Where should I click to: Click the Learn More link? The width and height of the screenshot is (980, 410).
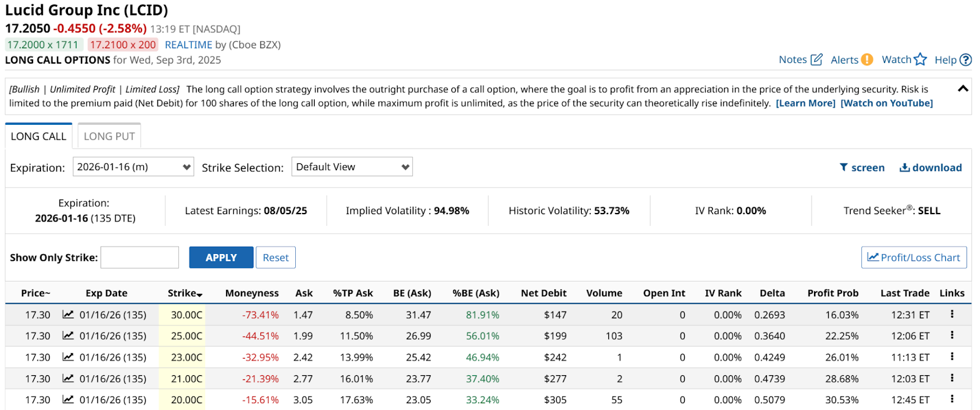[805, 103]
